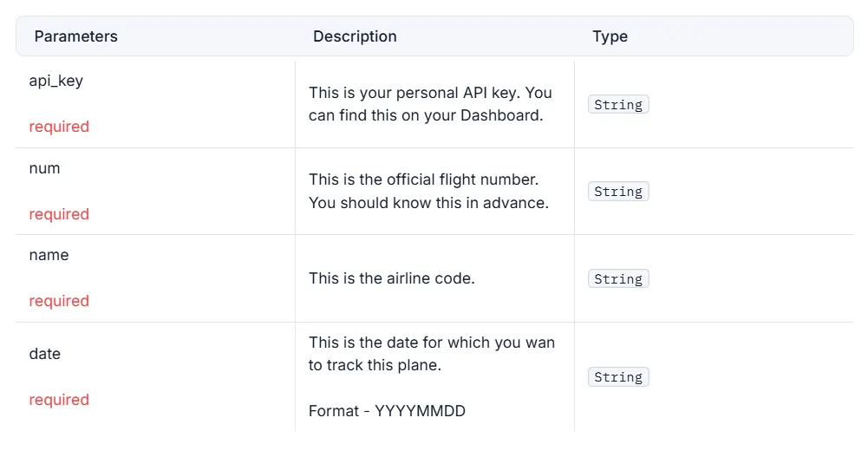Click the String type badge for api_key

618,104
